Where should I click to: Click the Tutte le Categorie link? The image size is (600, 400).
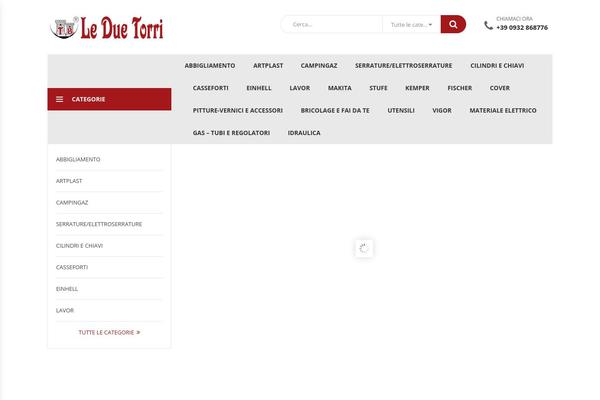[x=109, y=332]
